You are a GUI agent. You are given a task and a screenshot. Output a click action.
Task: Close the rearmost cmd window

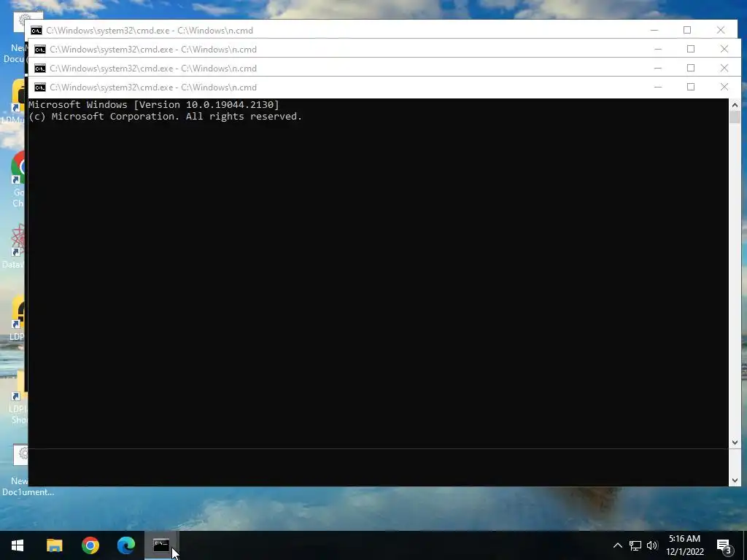pos(721,30)
